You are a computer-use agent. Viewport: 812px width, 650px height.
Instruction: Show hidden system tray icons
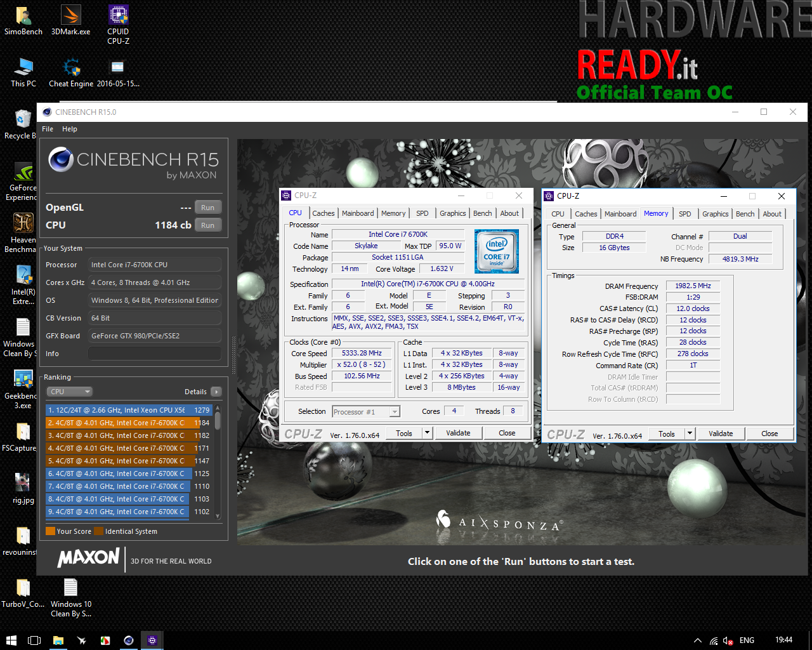point(697,640)
